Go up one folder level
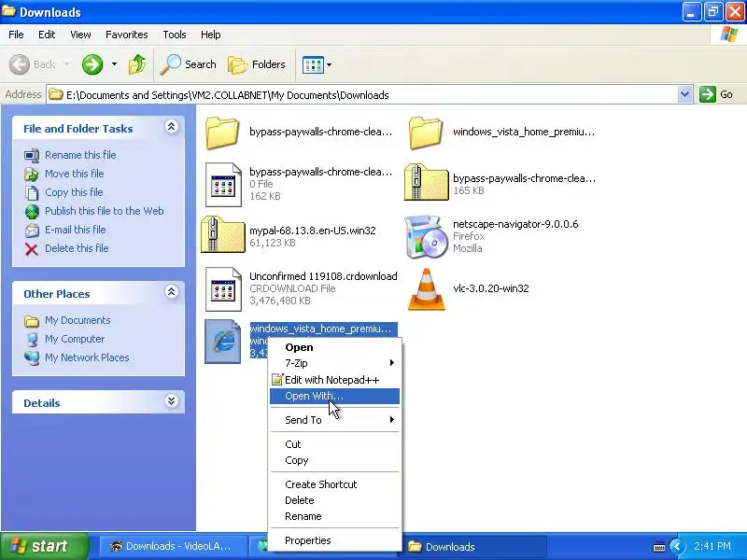Viewport: 747px width, 560px height. tap(137, 64)
